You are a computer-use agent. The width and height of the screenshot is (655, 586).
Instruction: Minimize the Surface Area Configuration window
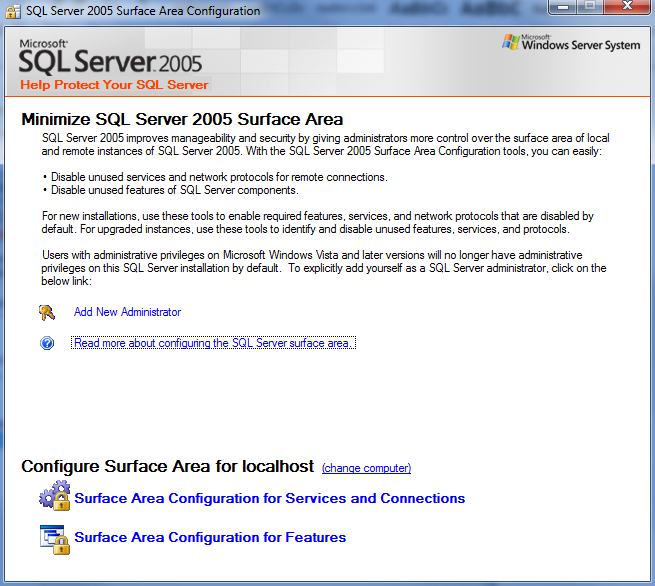(563, 7)
